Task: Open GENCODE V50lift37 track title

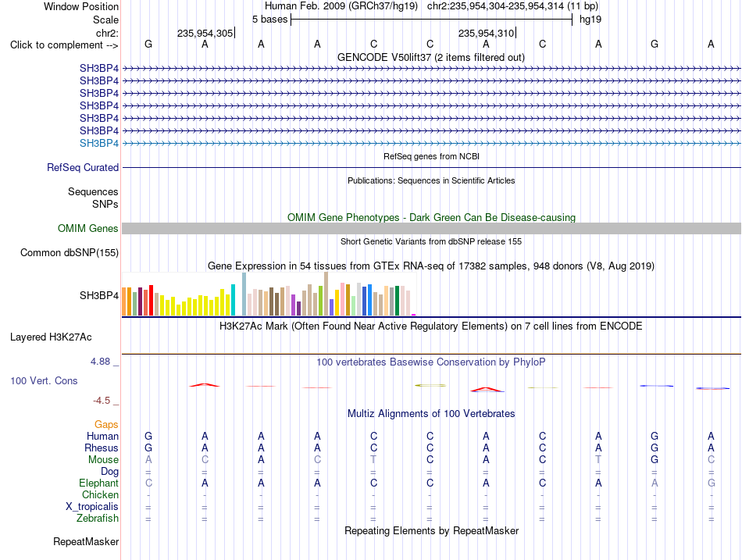Action: click(431, 58)
